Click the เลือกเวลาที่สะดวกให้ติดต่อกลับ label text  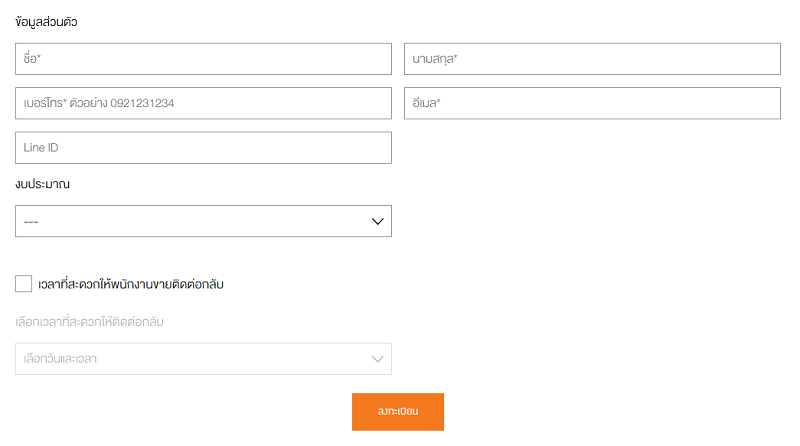pos(89,322)
